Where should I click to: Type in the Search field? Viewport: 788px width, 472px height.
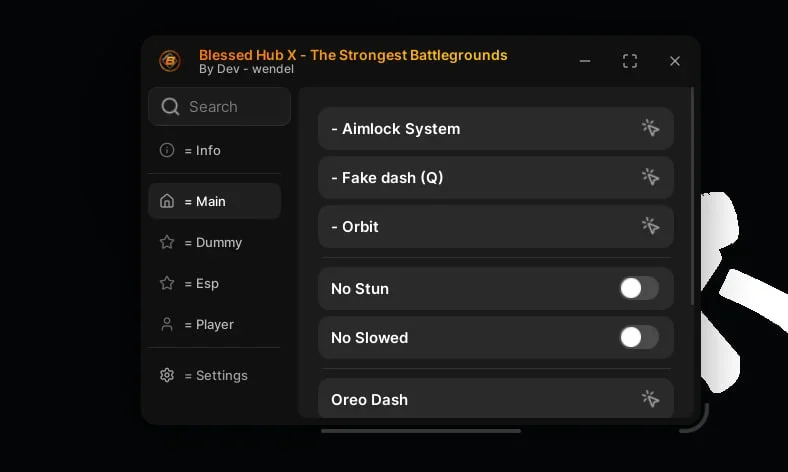coord(230,107)
